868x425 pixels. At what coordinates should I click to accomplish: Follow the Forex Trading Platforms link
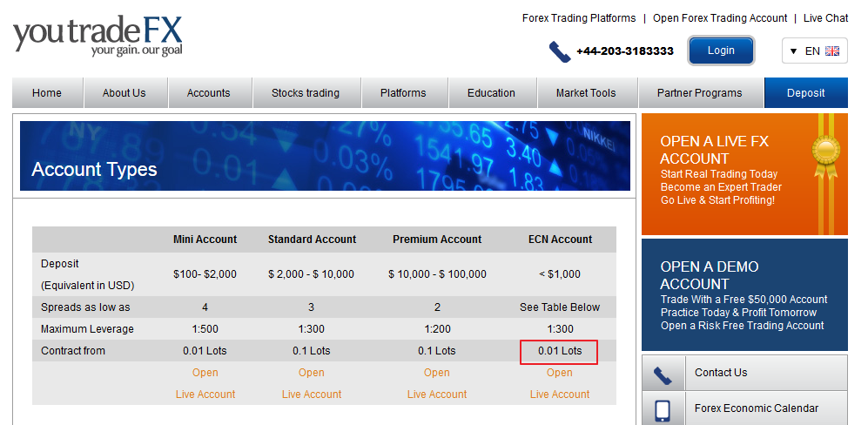[579, 18]
